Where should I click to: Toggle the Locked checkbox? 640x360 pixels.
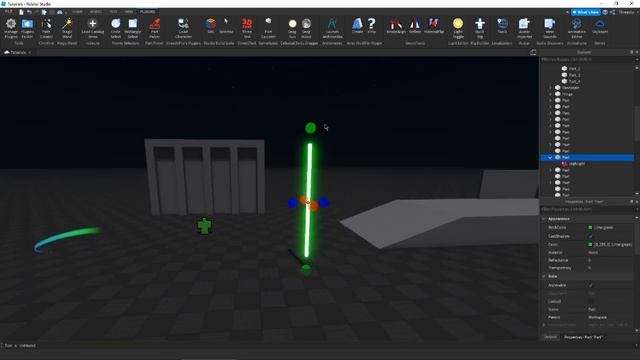pyautogui.click(x=590, y=301)
